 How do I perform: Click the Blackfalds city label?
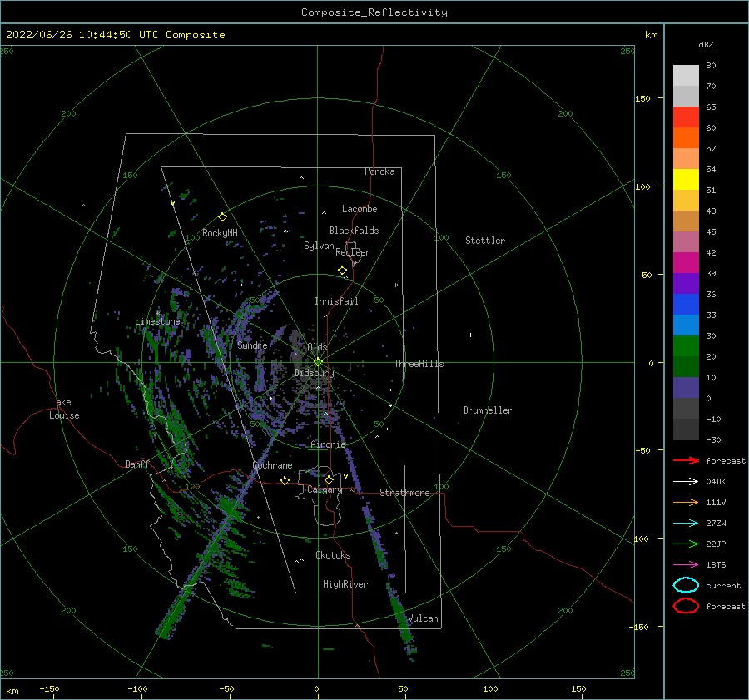click(354, 231)
